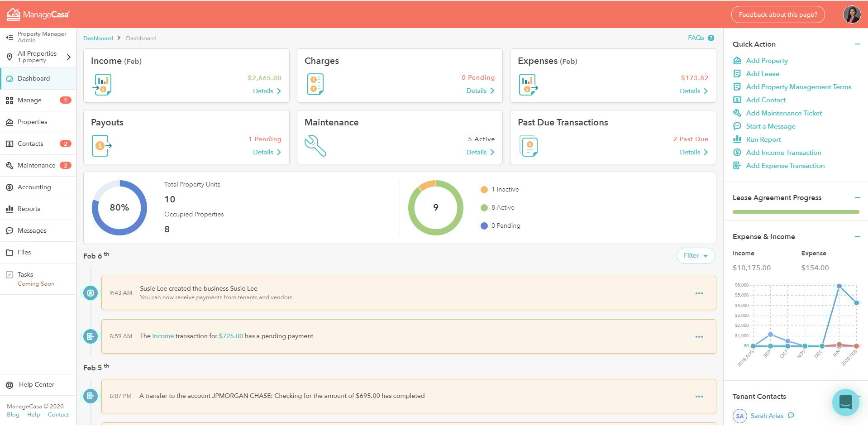The width and height of the screenshot is (868, 431).
Task: Select the Accounting sidebar icon
Action: click(10, 187)
